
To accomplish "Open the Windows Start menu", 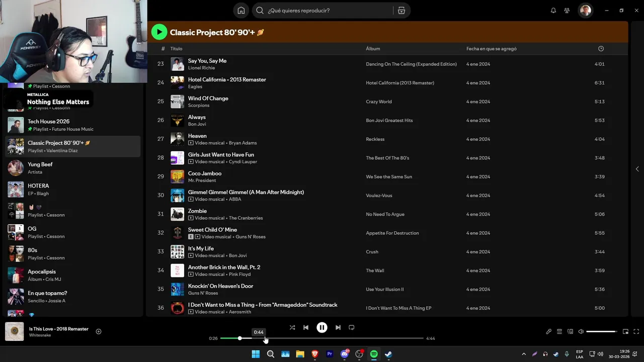I will [x=256, y=354].
